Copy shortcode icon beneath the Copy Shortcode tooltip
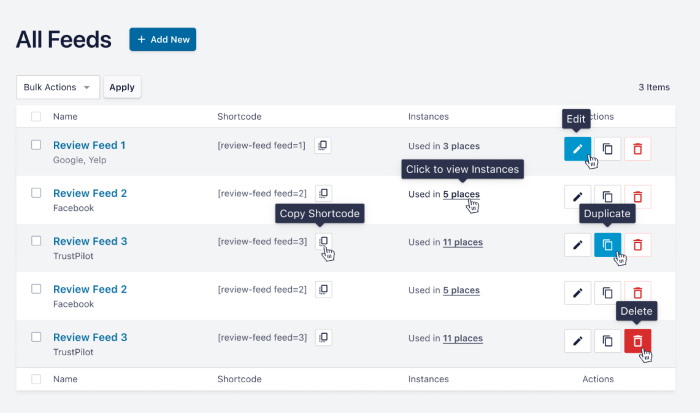Screen dimensions: 700x413 [x=322, y=241]
